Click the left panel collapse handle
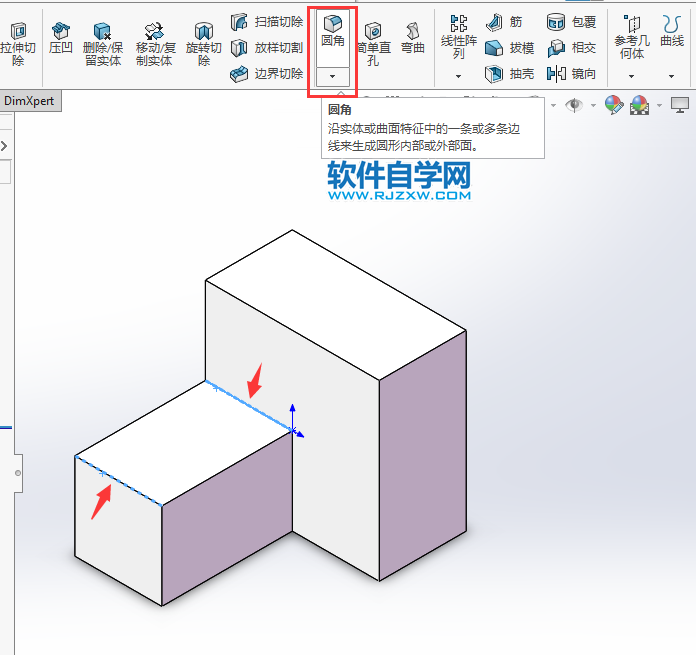 tap(18, 473)
